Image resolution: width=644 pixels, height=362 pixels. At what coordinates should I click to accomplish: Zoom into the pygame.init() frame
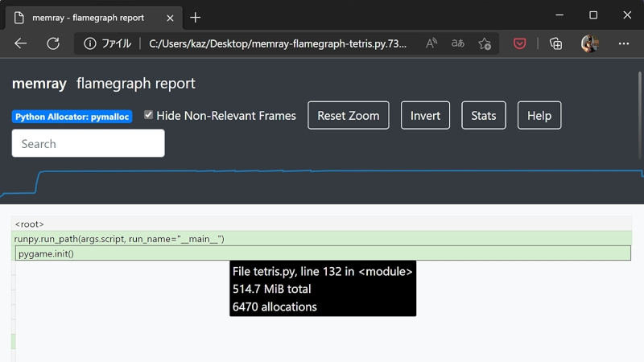(x=323, y=253)
